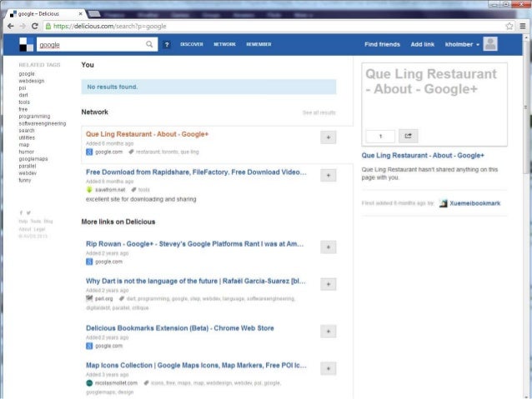Viewport: 532px width, 399px height.
Task: Open Xuemeibookmark profile link
Action: [475, 203]
